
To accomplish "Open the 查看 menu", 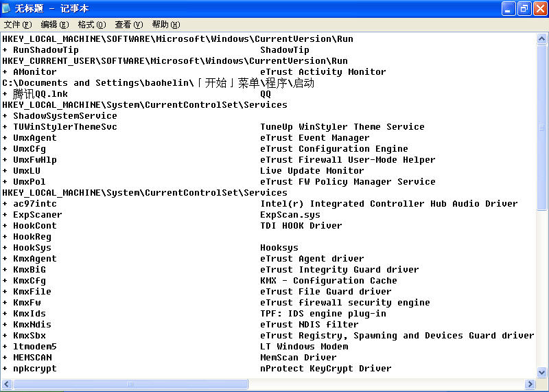I will click(128, 25).
